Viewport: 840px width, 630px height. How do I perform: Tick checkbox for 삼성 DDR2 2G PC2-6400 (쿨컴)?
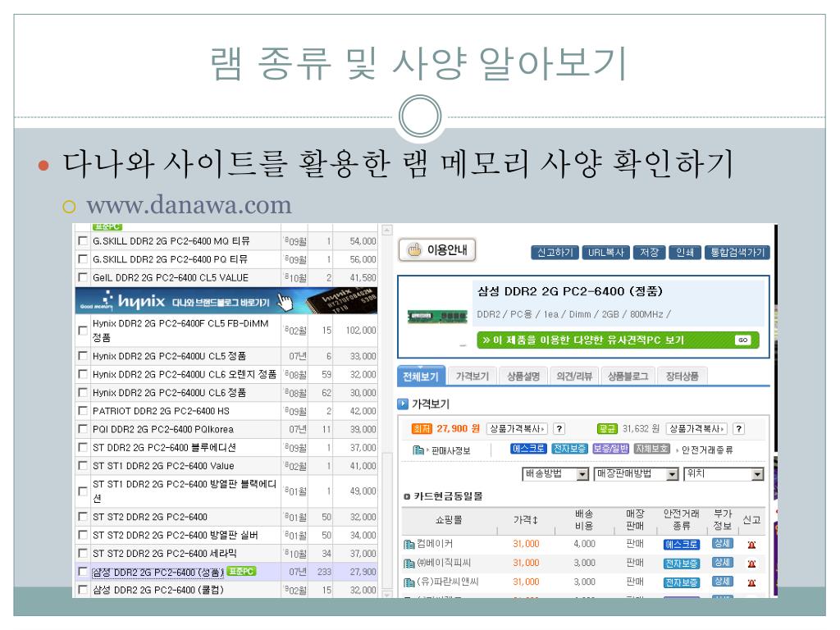click(83, 590)
